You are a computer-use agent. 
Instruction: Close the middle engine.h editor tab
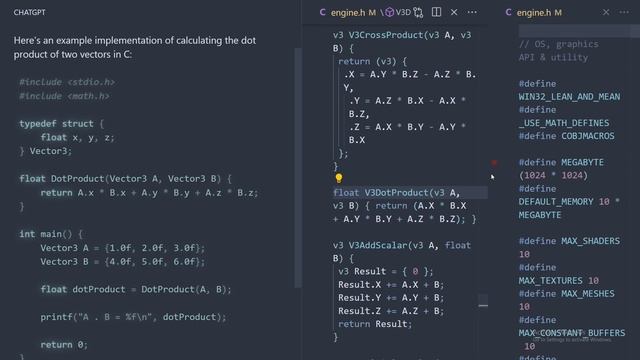454,12
